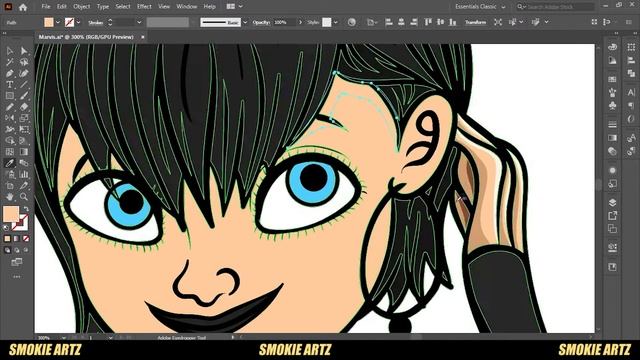Switch to Draw Behind mode
The image size is (640, 360).
pos(16,250)
